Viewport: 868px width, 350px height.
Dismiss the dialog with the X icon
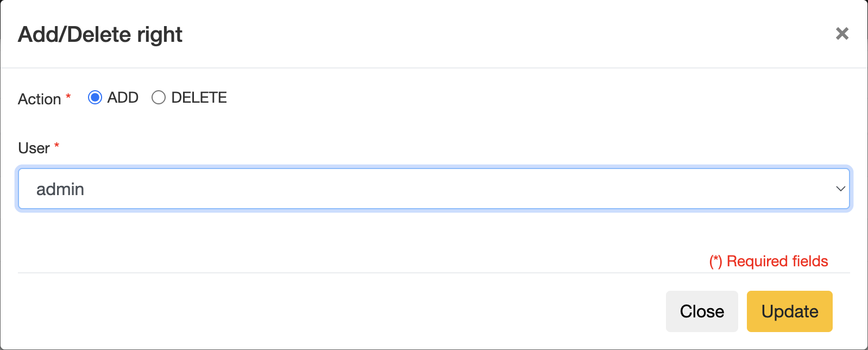pyautogui.click(x=842, y=34)
